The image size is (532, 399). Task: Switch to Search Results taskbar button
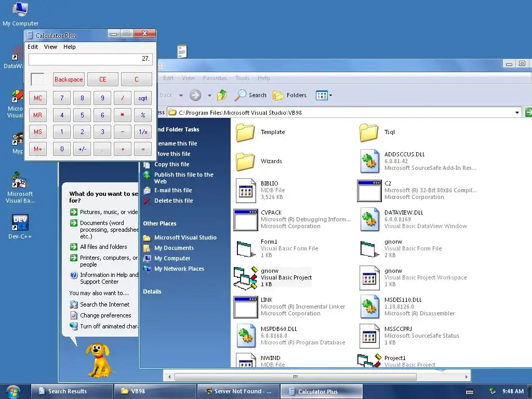click(x=72, y=391)
